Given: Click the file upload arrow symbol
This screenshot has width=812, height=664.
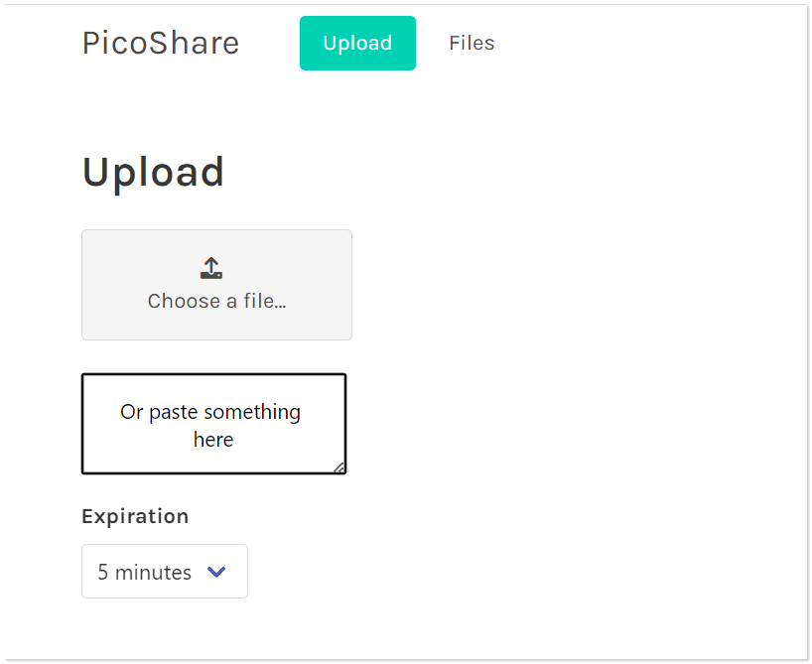Looking at the screenshot, I should [x=211, y=267].
